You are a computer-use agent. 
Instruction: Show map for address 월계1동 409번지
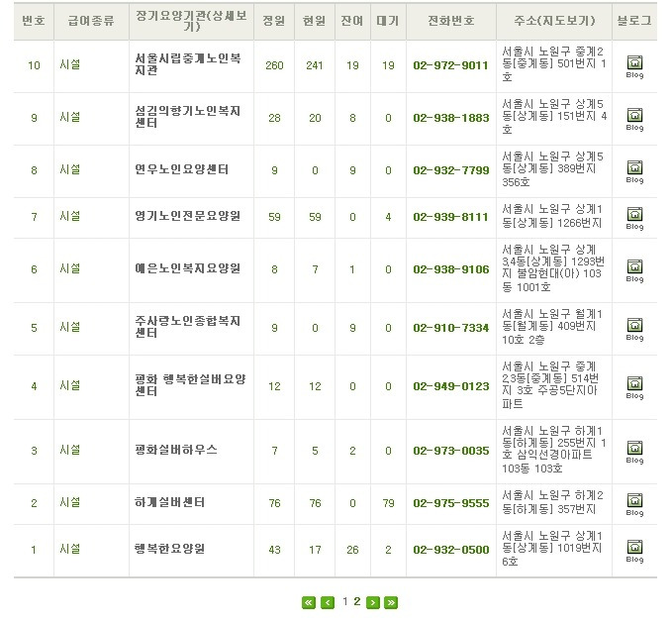pos(552,327)
